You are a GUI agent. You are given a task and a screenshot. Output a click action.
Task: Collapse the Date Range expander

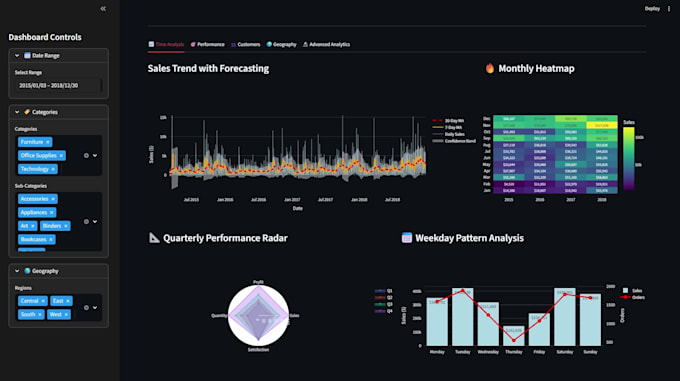(x=59, y=55)
